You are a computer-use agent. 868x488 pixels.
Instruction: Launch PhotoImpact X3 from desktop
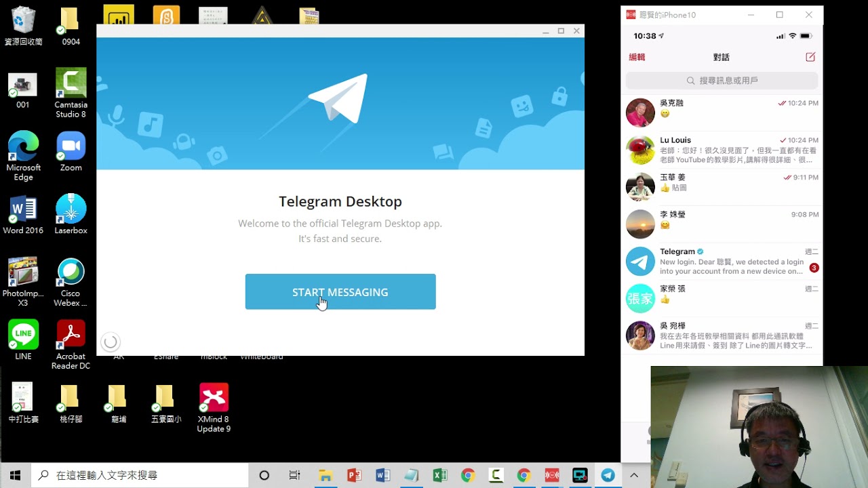click(23, 282)
